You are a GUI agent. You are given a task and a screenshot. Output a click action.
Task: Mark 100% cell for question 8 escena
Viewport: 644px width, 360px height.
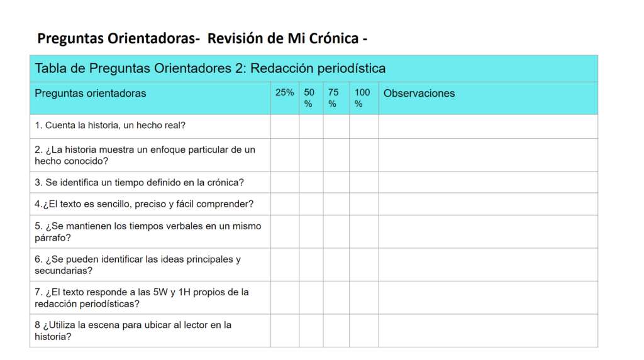(x=364, y=331)
